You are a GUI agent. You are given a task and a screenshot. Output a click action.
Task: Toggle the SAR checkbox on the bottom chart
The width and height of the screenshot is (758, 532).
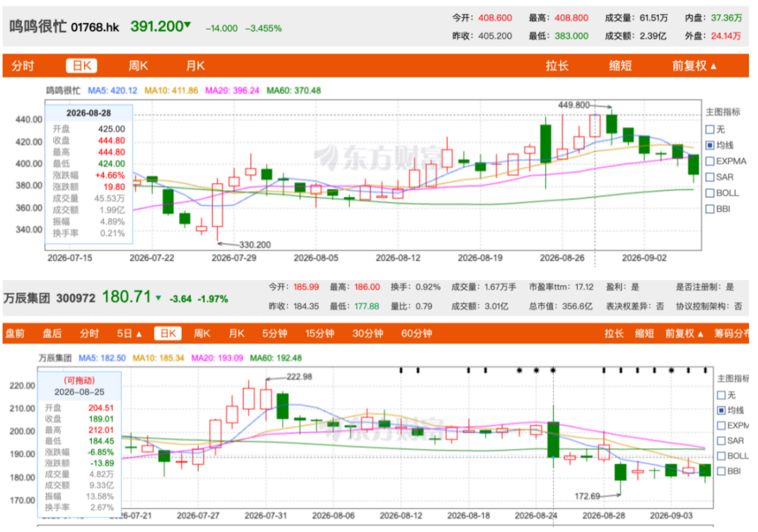722,441
